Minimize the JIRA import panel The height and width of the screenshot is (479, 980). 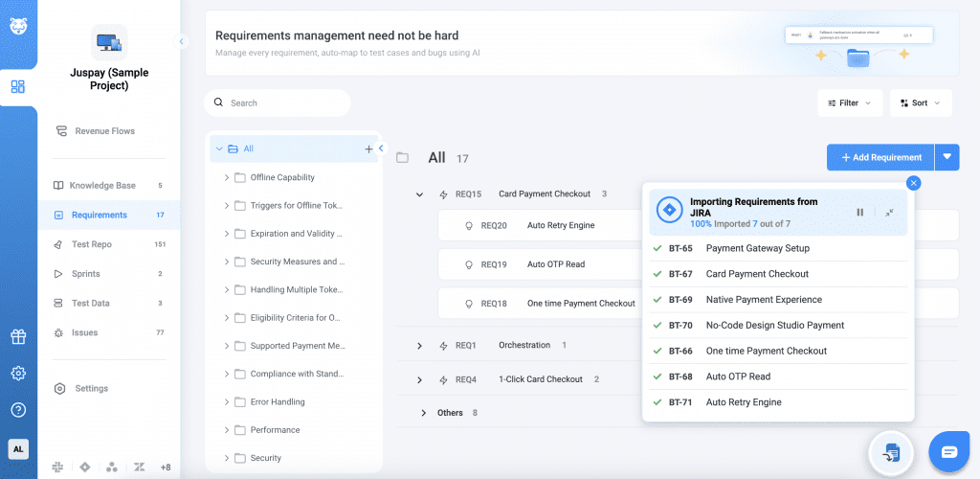tap(889, 213)
